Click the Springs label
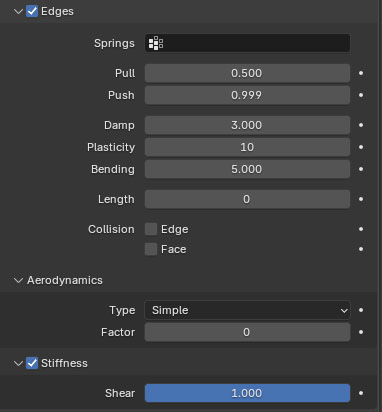The image size is (382, 412). point(114,43)
